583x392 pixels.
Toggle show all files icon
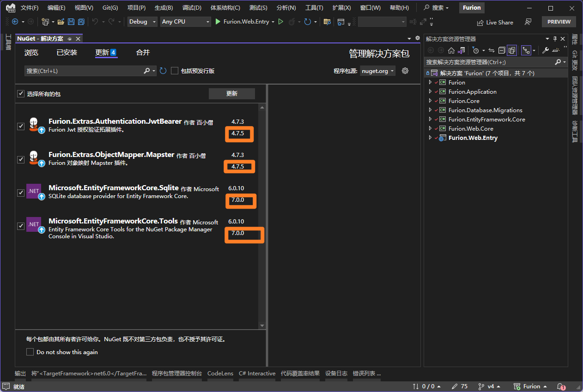click(x=512, y=50)
